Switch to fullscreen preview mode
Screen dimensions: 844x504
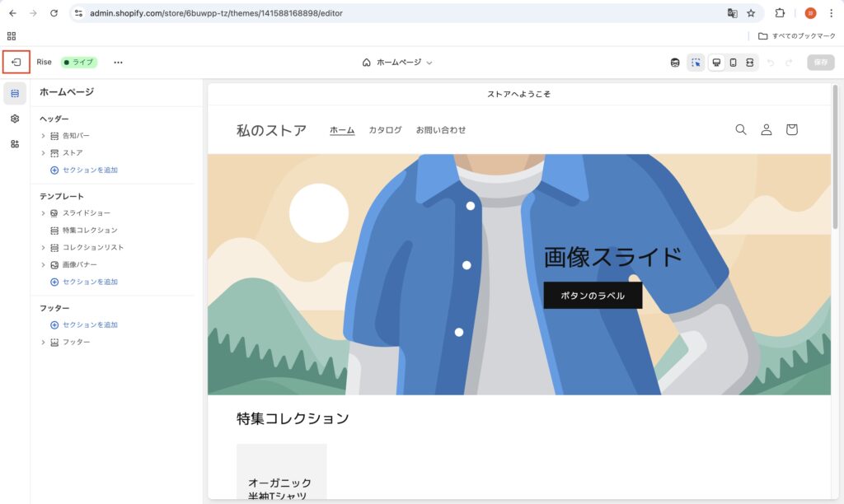[x=749, y=63]
